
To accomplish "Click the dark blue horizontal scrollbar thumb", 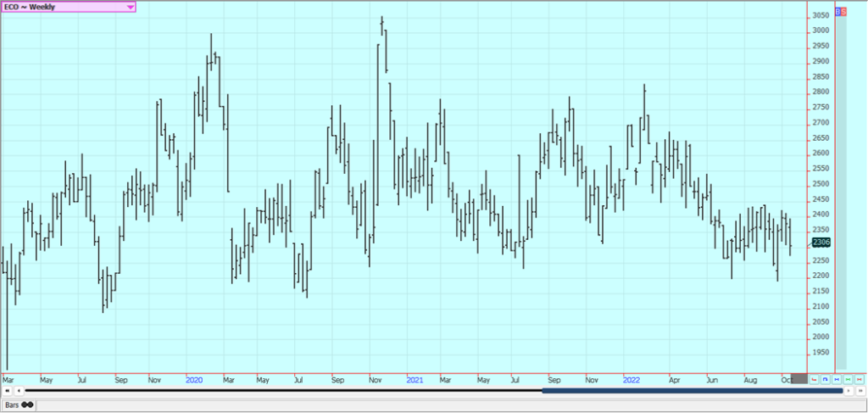I will [x=692, y=391].
